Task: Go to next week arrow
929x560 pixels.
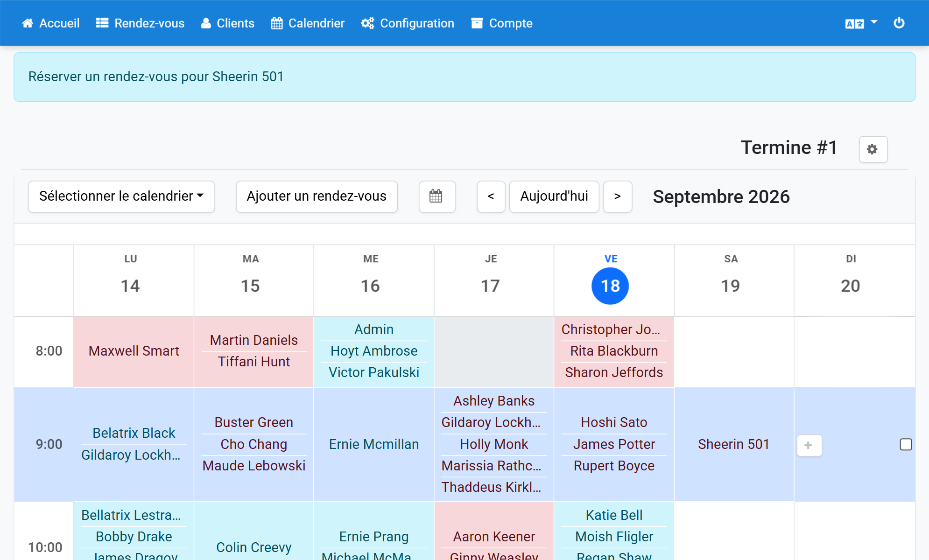Action: point(618,196)
